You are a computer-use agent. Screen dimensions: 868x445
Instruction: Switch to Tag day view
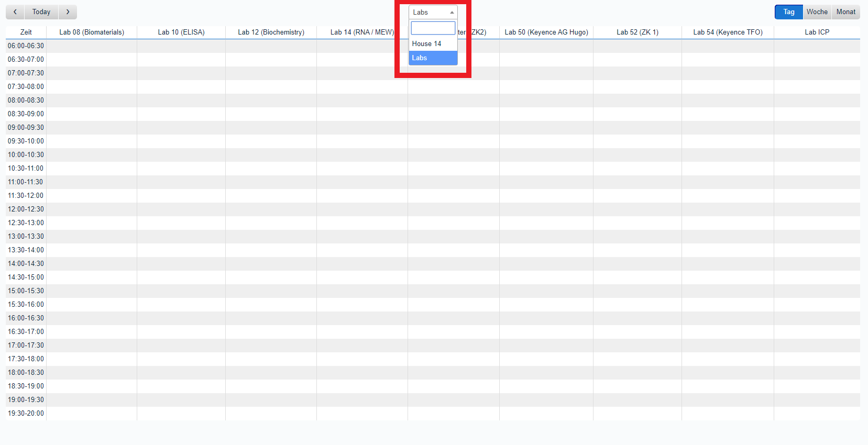click(x=788, y=12)
